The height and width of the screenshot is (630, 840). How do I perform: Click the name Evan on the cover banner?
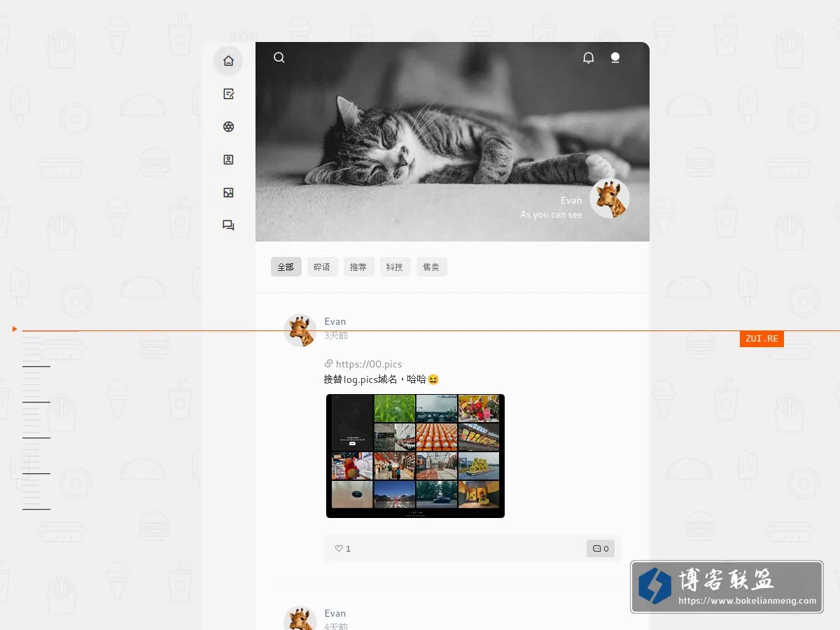571,200
